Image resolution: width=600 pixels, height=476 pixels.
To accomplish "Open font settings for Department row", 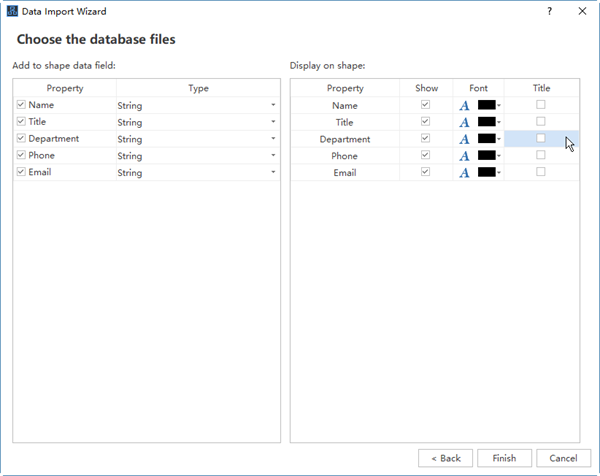I will point(464,139).
